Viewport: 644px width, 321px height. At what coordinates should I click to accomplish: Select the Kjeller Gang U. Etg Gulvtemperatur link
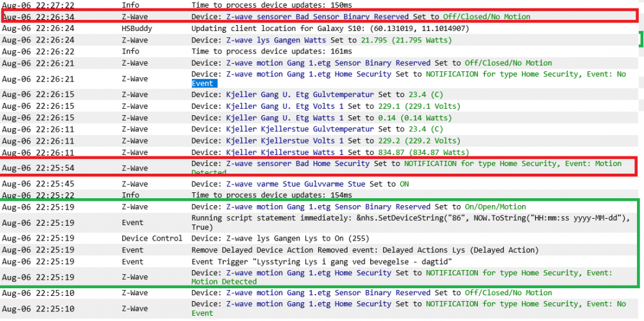[300, 94]
